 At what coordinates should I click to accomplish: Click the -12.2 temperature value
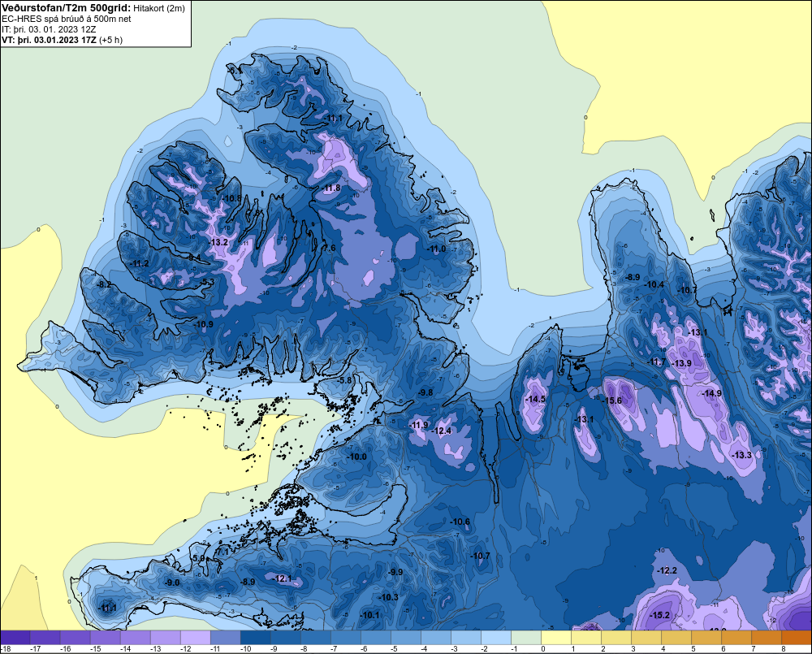(x=667, y=570)
